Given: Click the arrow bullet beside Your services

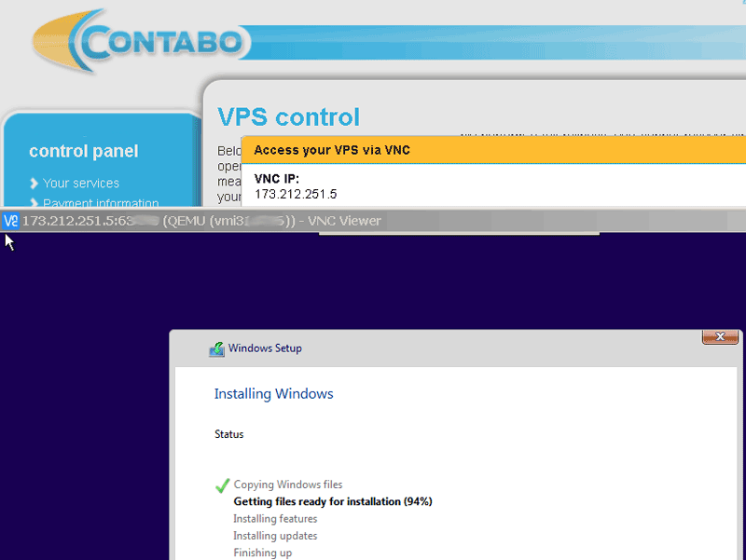Looking at the screenshot, I should click(x=35, y=184).
